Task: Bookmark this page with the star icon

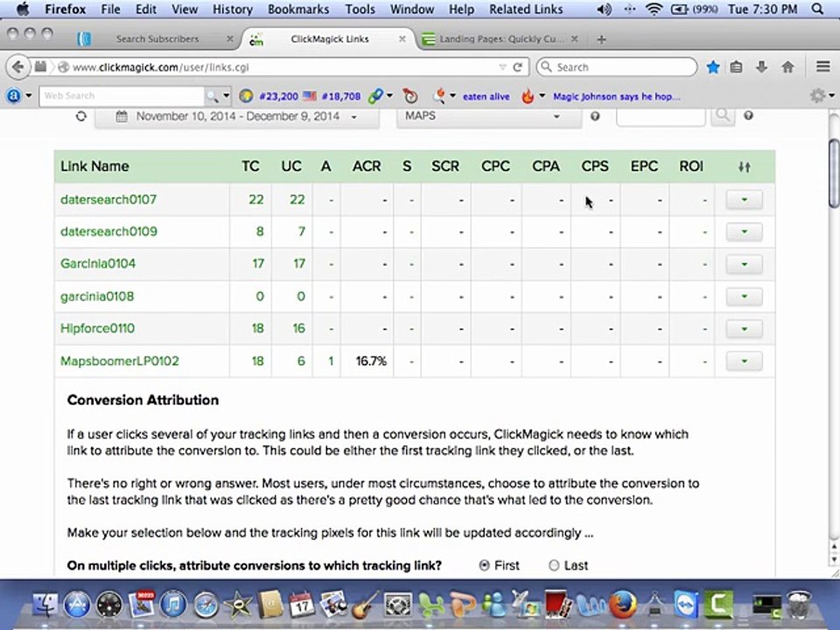Action: click(713, 67)
